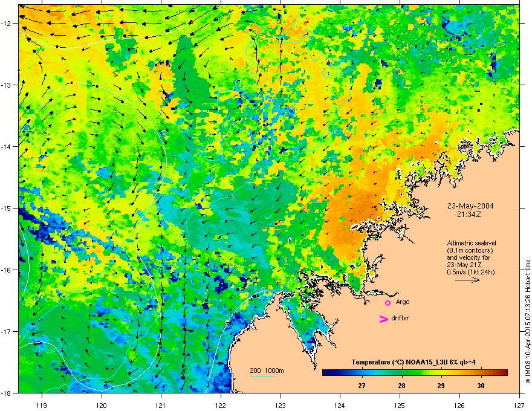Click latitude axis label -15

point(6,208)
